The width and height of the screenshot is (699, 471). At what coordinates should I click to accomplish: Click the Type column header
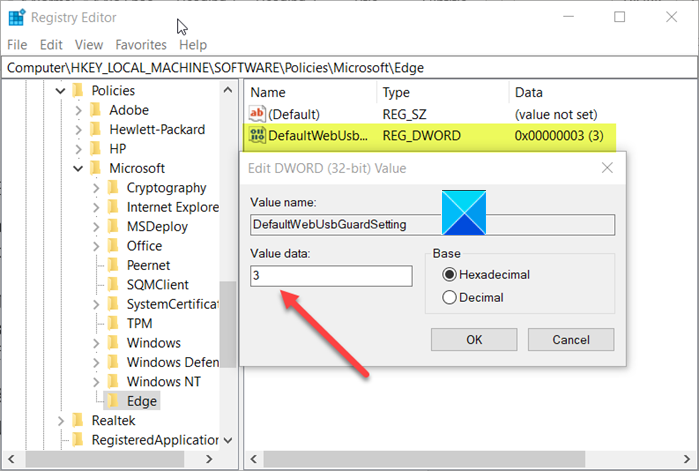[x=443, y=92]
